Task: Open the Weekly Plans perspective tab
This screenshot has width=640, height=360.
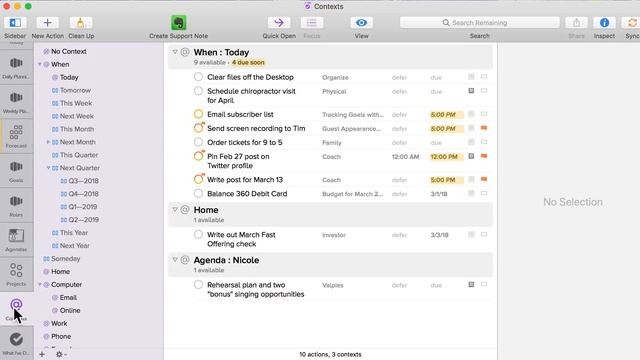Action: (x=16, y=102)
